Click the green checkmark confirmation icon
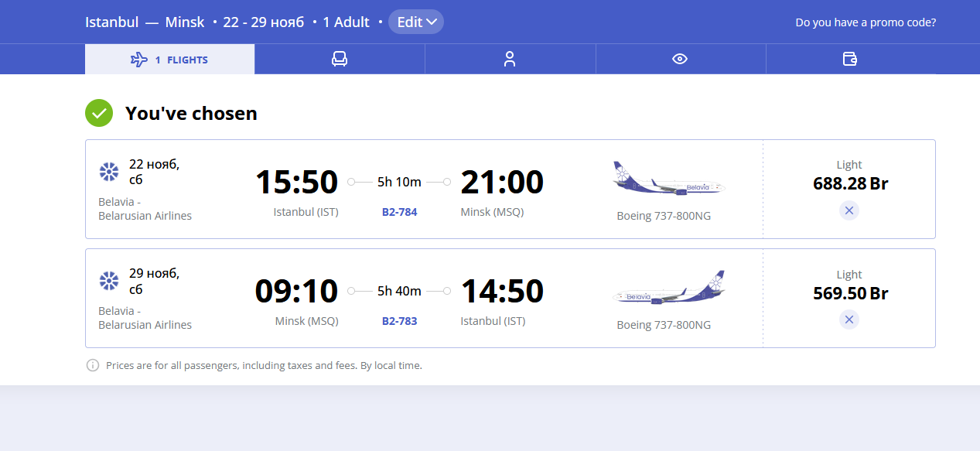The width and height of the screenshot is (980, 451). coord(99,113)
